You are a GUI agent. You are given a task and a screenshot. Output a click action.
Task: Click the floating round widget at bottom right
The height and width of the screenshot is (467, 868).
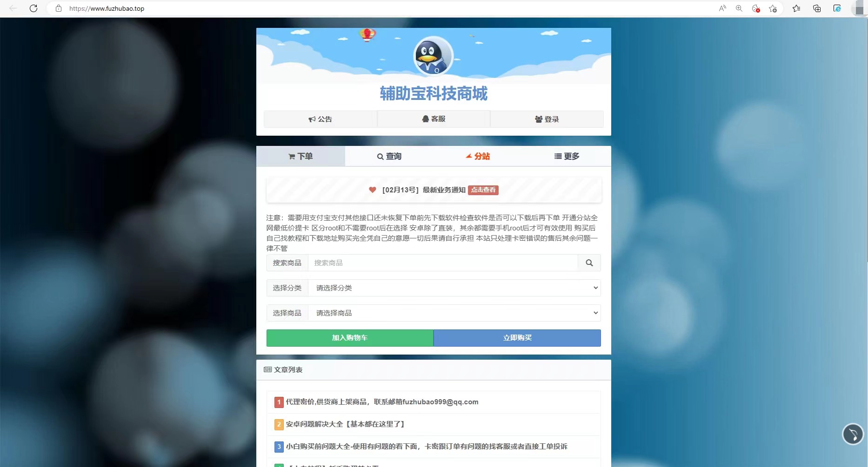(853, 434)
